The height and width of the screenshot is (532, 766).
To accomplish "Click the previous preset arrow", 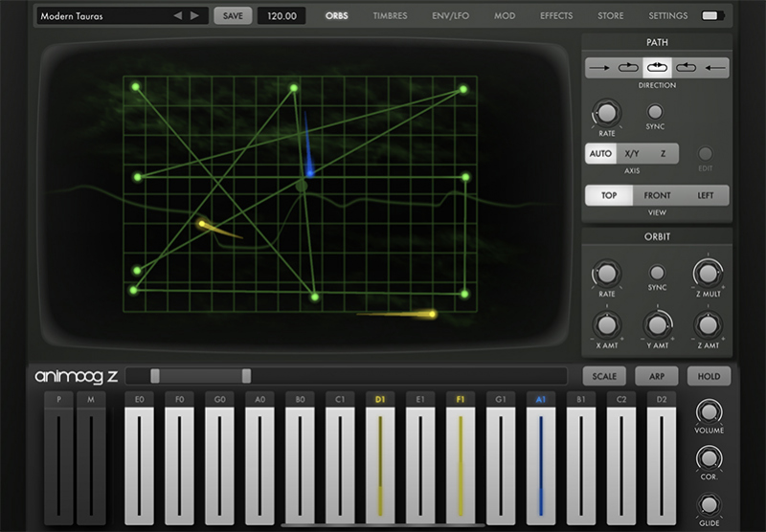I will (177, 16).
